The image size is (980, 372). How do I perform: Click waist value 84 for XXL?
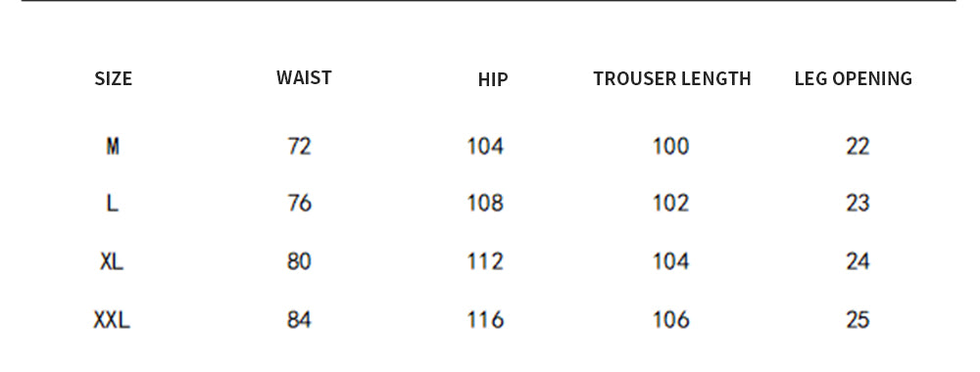[299, 319]
